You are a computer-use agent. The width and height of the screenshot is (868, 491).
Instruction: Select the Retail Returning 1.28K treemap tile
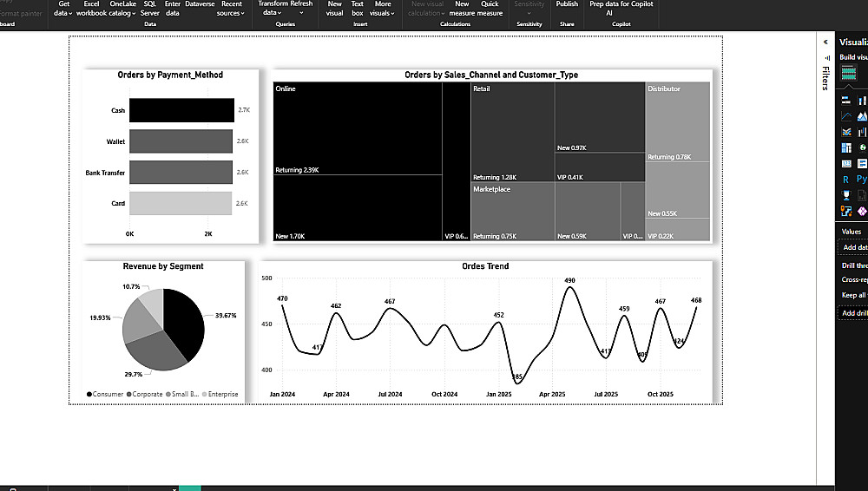(513, 133)
